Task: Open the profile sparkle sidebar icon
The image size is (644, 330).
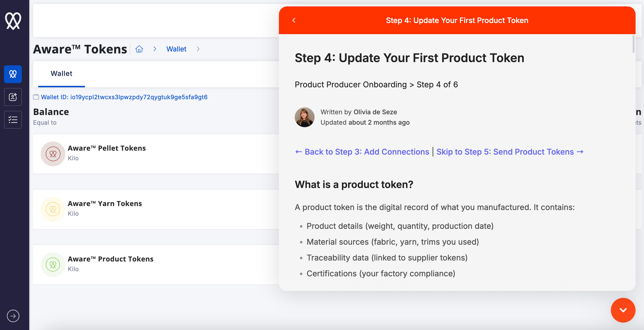Action: (x=13, y=97)
